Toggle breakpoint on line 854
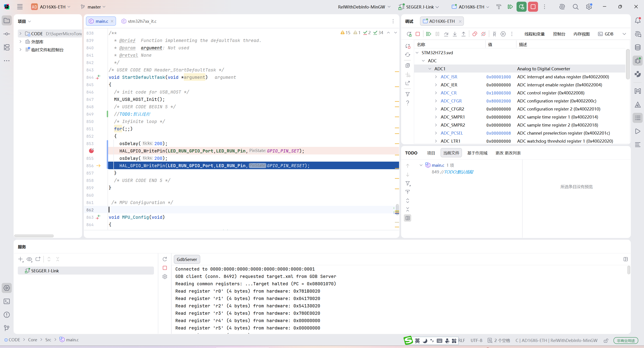The height and width of the screenshot is (348, 644). click(x=91, y=151)
